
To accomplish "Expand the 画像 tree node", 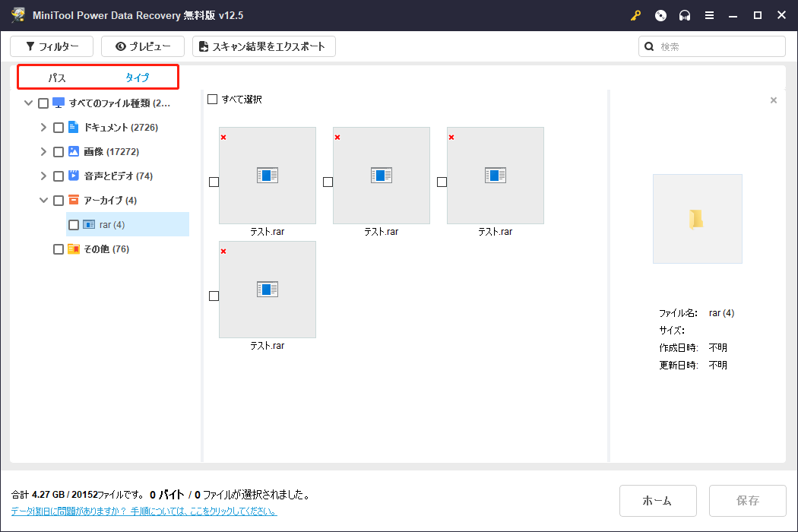I will pos(43,152).
